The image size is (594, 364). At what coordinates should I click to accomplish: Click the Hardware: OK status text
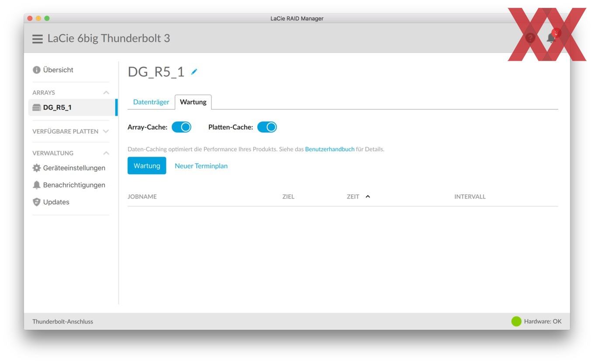pyautogui.click(x=543, y=322)
